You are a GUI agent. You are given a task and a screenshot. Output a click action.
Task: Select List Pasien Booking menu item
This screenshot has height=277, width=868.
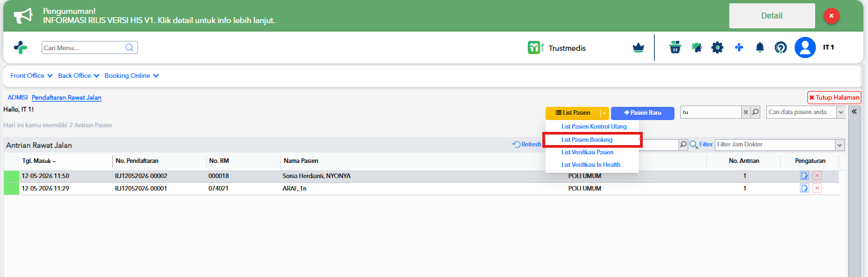593,140
